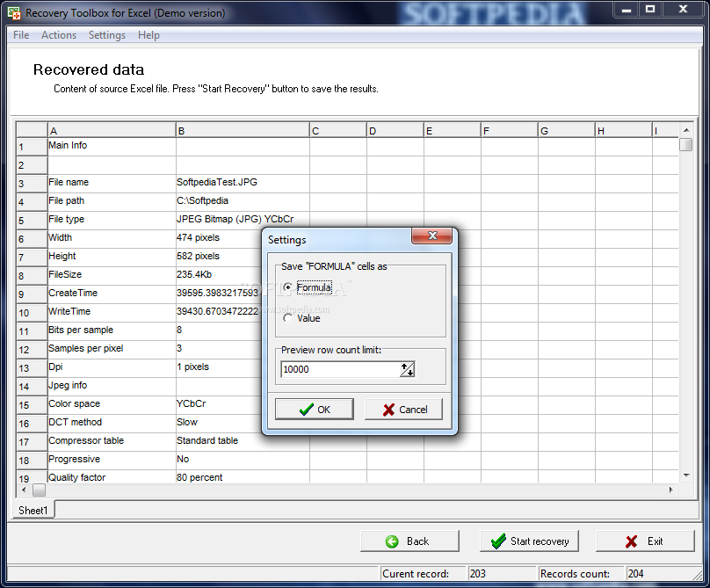710x588 pixels.
Task: Maximize the Recovery Toolbox window
Action: click(650, 10)
